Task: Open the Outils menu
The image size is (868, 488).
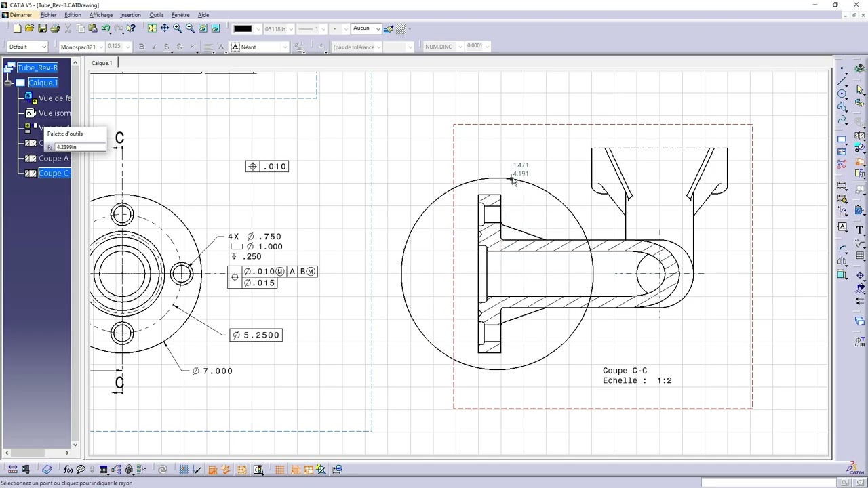Action: (157, 15)
